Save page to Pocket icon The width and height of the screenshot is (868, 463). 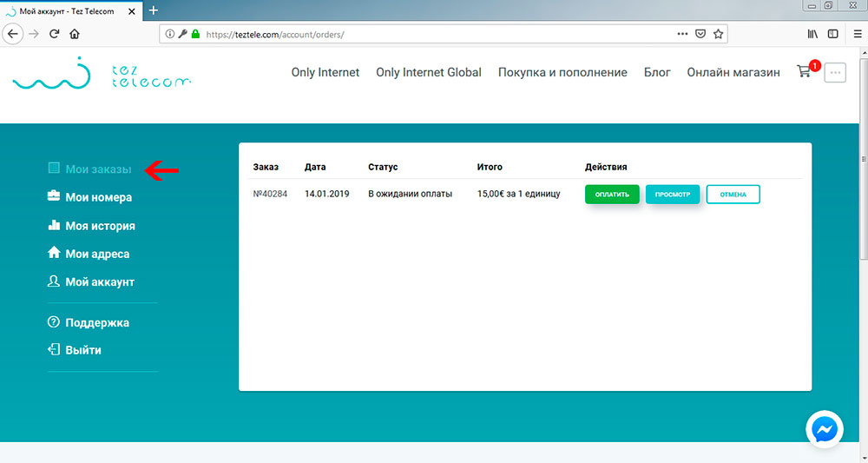tap(700, 35)
